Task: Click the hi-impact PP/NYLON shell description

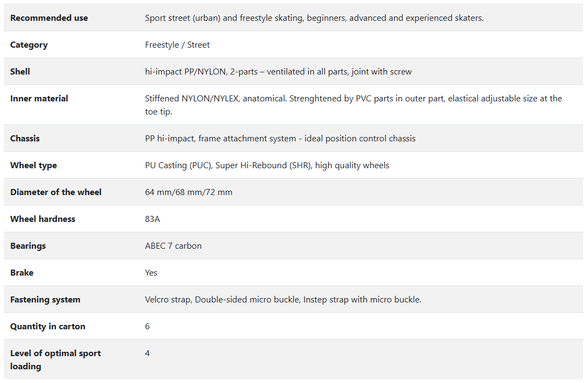Action: pyautogui.click(x=278, y=72)
